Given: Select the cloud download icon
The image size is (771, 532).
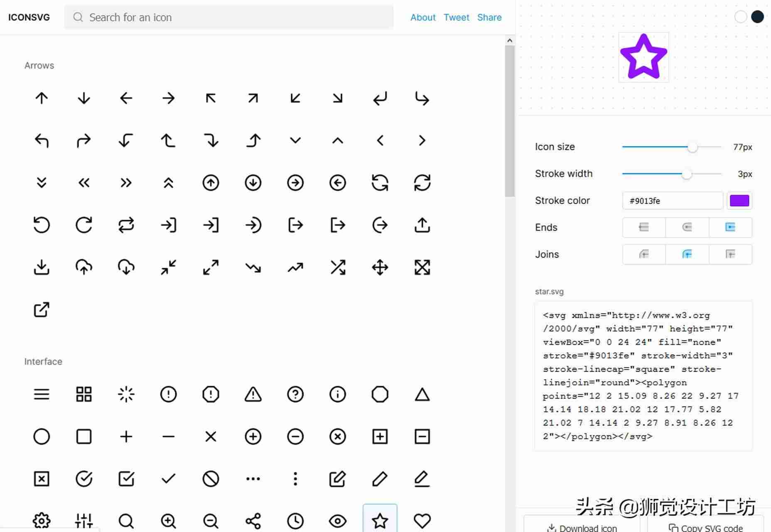Looking at the screenshot, I should (126, 267).
